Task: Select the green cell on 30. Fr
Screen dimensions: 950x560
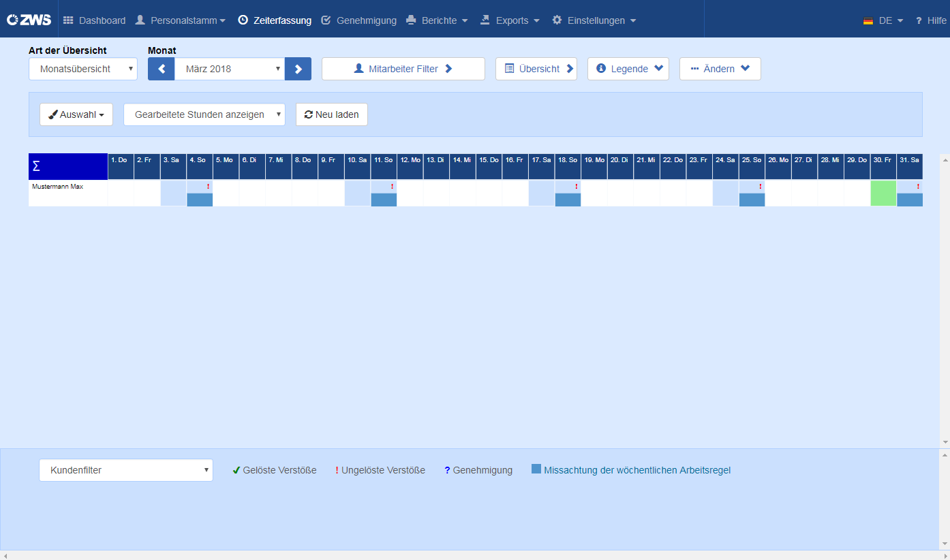Action: coord(883,193)
